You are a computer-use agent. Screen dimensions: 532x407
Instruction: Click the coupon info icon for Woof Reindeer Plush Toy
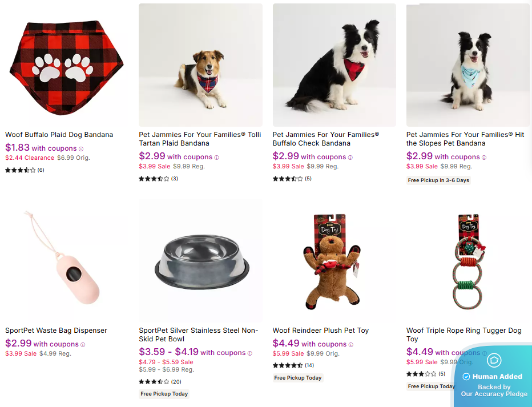point(350,345)
